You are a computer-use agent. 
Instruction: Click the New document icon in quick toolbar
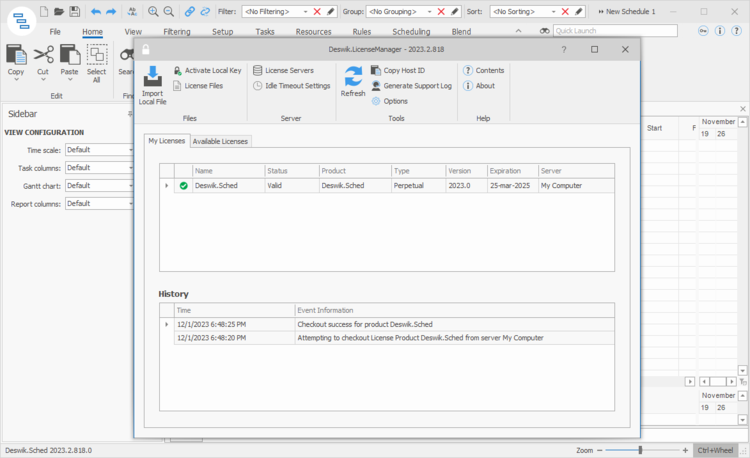[x=44, y=11]
